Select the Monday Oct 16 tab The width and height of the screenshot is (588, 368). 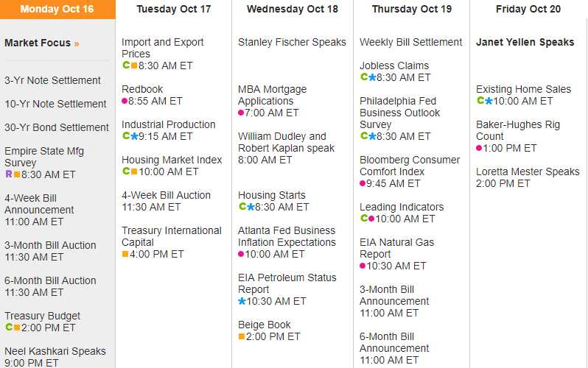coord(57,10)
